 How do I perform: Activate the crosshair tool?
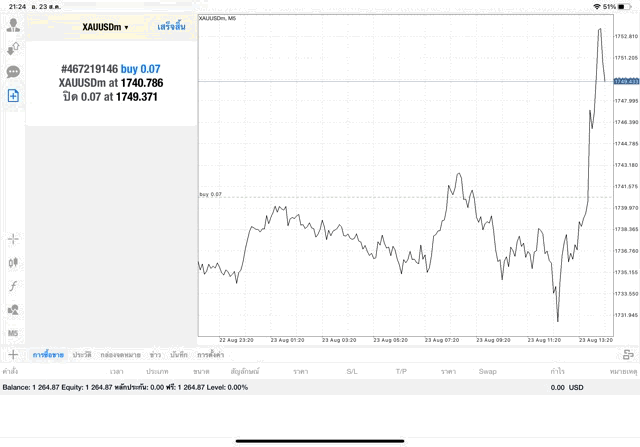pyautogui.click(x=13, y=239)
